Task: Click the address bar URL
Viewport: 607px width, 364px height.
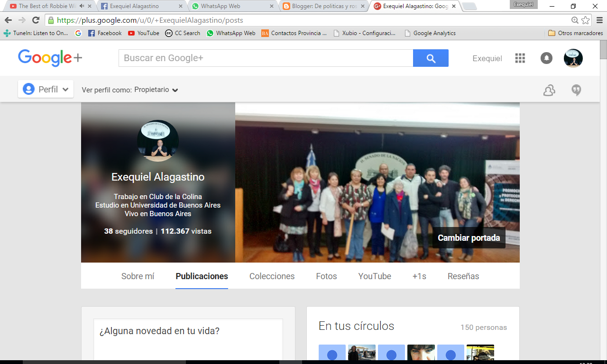Action: point(150,20)
